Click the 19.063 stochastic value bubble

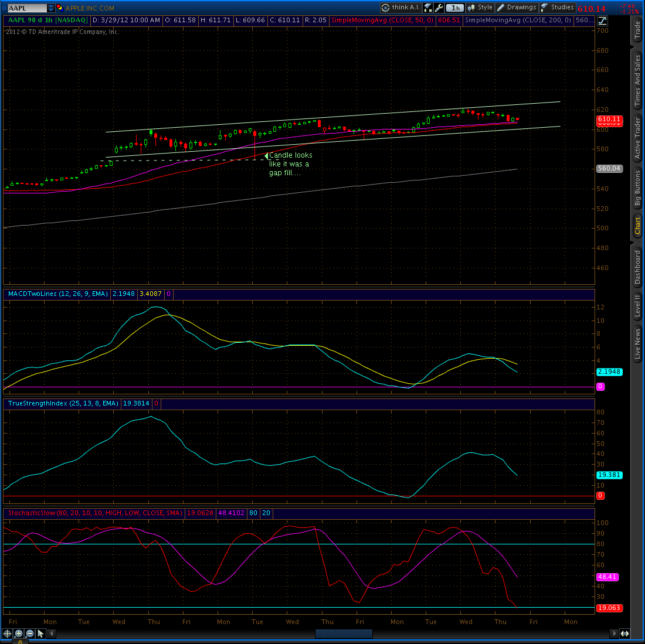click(609, 608)
